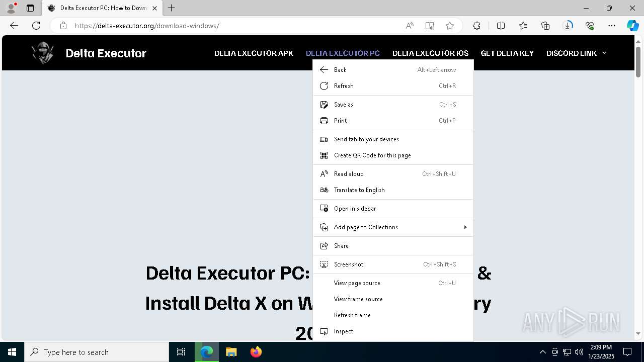The width and height of the screenshot is (644, 362).
Task: Open Immersive Reader icon in address bar
Action: [430, 26]
